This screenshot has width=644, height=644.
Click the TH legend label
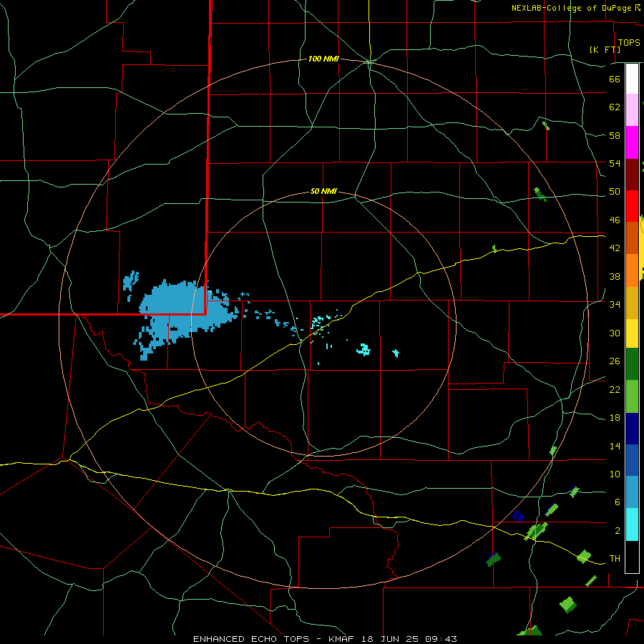[x=615, y=558]
